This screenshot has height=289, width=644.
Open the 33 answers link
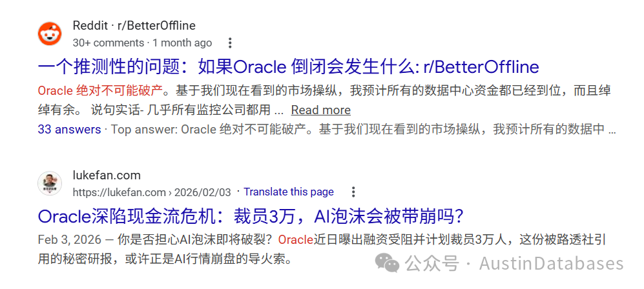click(x=69, y=130)
